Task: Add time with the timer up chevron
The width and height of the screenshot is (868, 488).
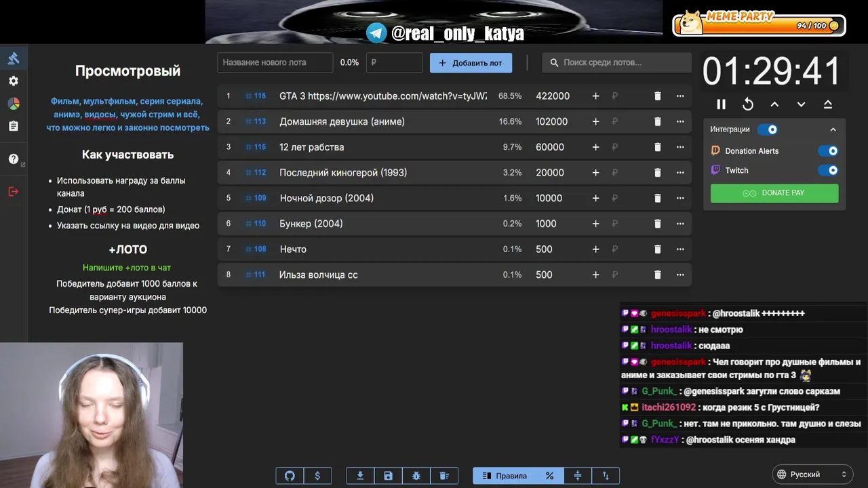Action: coord(774,104)
